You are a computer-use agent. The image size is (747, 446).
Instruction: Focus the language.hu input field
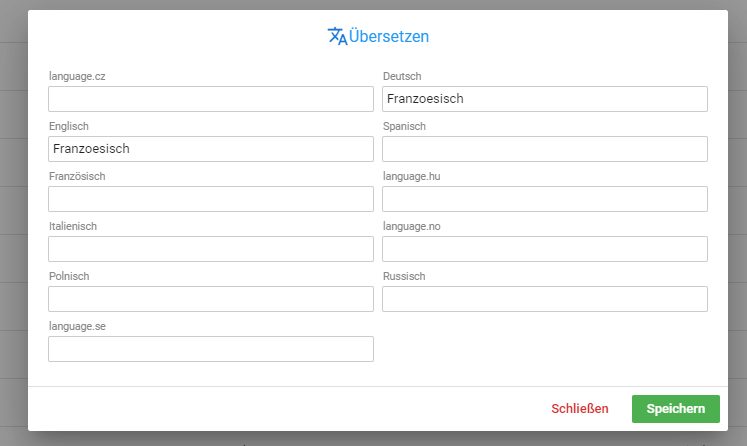[545, 199]
